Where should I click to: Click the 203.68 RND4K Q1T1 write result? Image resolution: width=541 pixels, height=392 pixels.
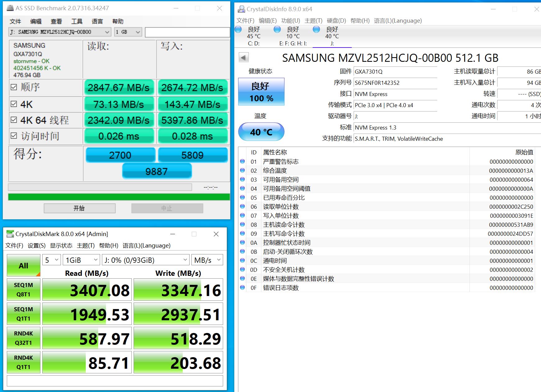[178, 362]
